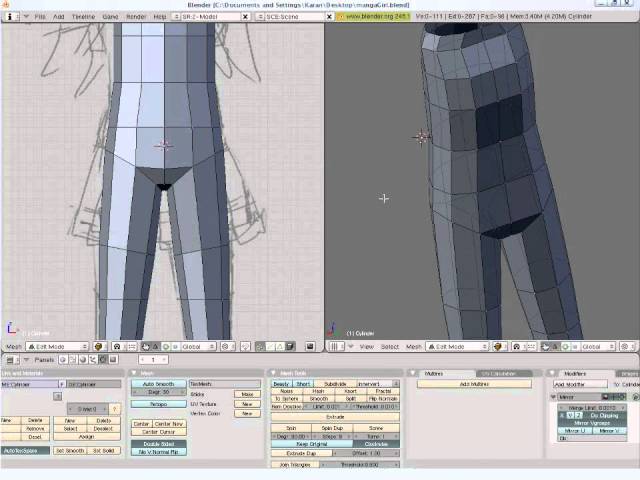The image size is (640, 480).
Task: Open Logic context icon in Panels row
Action: (x=63, y=360)
